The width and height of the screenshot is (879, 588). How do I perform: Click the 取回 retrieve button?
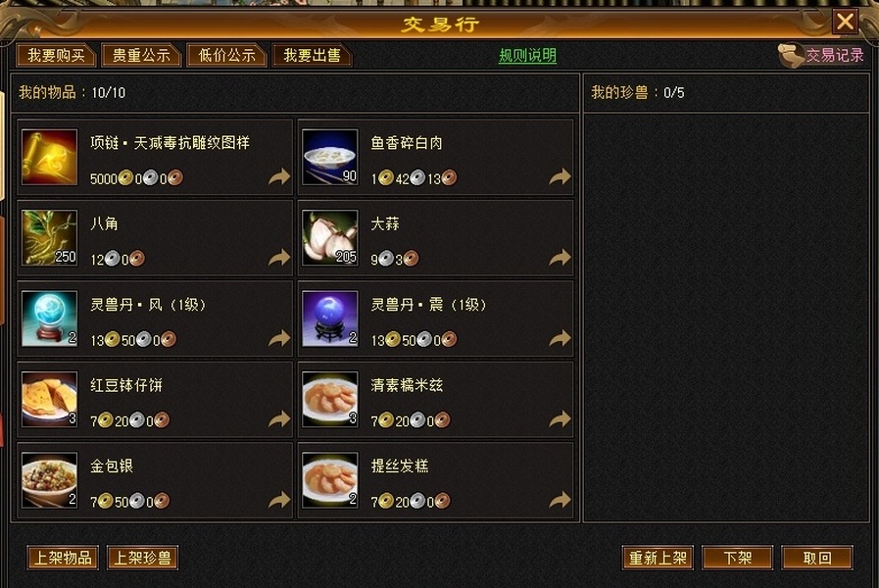coord(817,558)
